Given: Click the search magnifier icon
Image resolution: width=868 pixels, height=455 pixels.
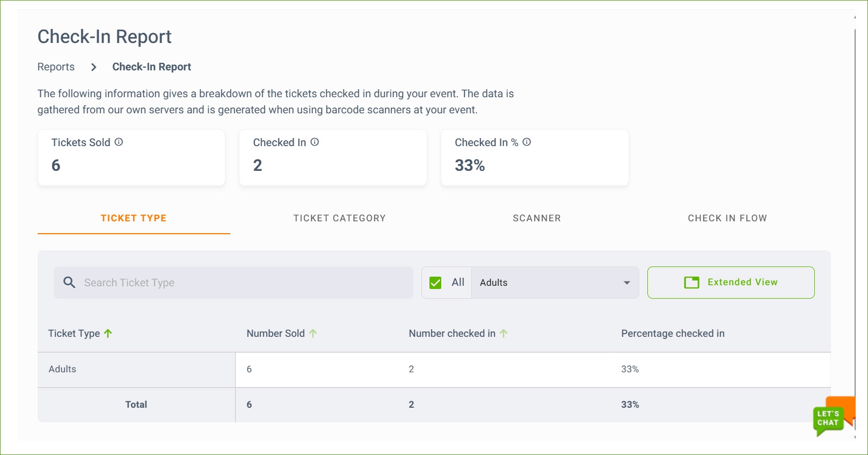Looking at the screenshot, I should point(69,283).
